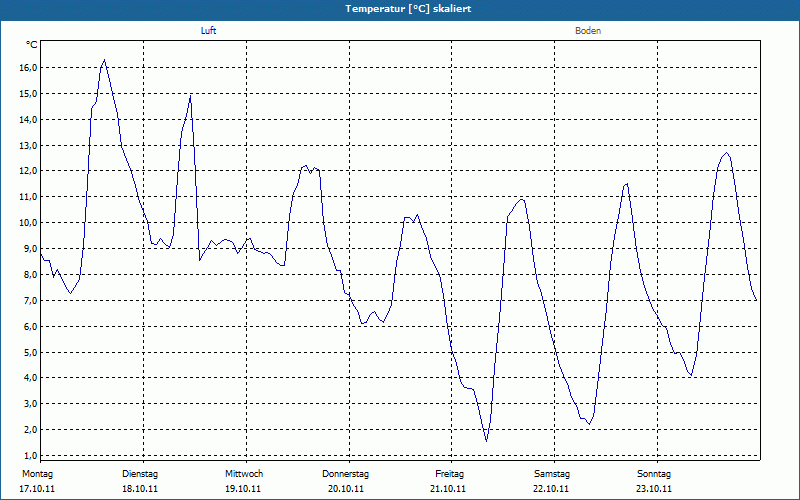This screenshot has height=500, width=800.
Task: Select the 9,0 y-axis label
Action: [x=31, y=249]
